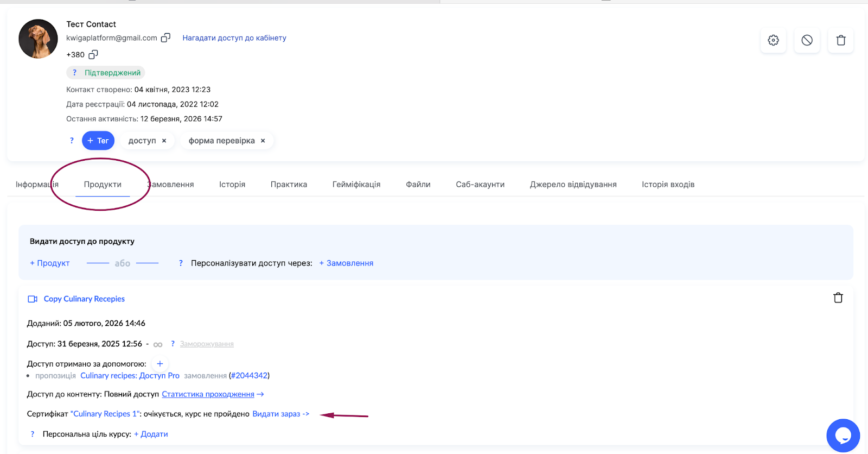868x454 pixels.
Task: Click '+ Продукт' to grant access
Action: 50,263
